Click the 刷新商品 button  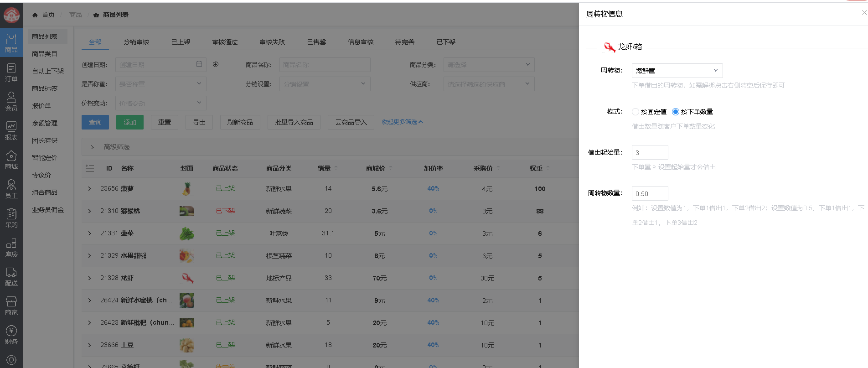[x=240, y=122]
